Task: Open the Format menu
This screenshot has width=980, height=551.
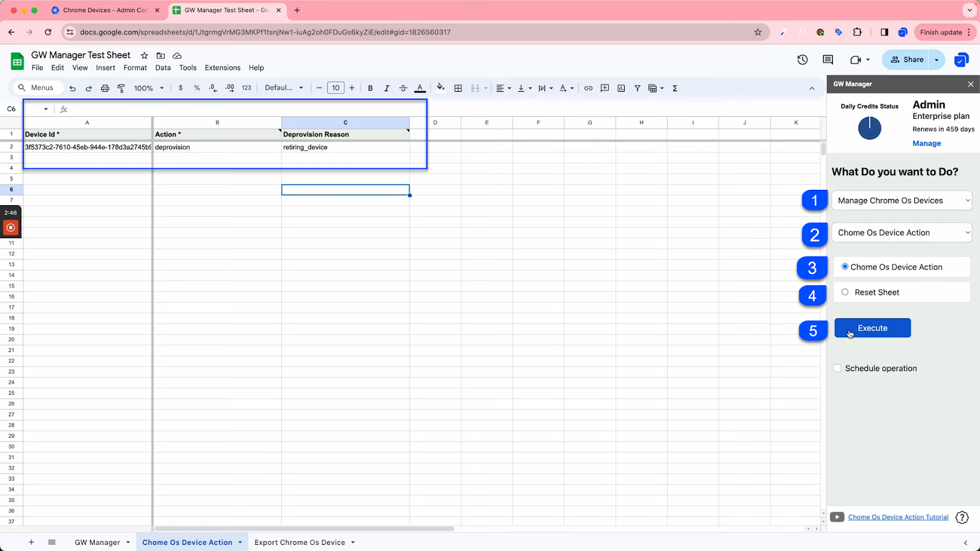Action: point(135,68)
